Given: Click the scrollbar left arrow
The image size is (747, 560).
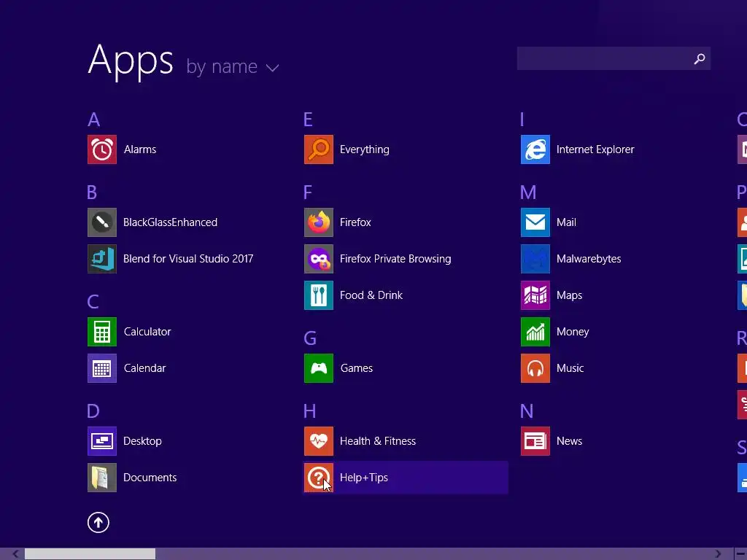Looking at the screenshot, I should pos(16,554).
